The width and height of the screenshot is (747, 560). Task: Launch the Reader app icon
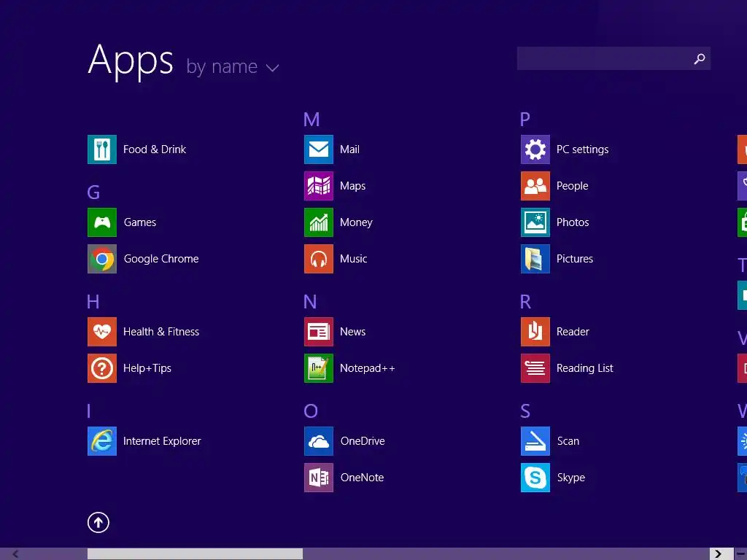point(535,332)
